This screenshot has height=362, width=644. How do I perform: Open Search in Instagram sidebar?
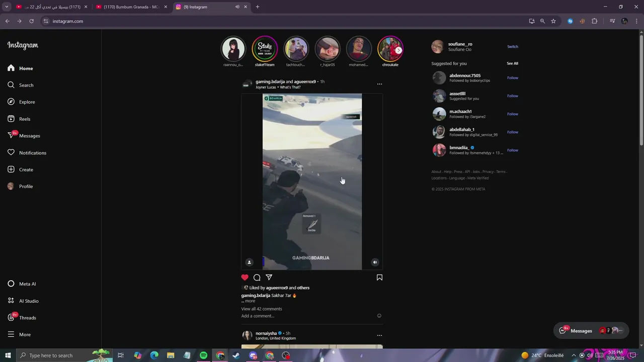pos(20,85)
